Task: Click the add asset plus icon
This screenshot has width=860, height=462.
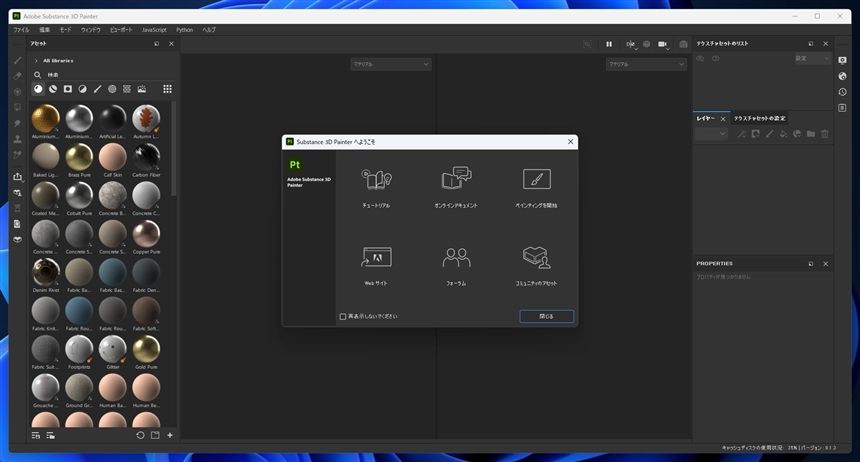Action: 170,435
